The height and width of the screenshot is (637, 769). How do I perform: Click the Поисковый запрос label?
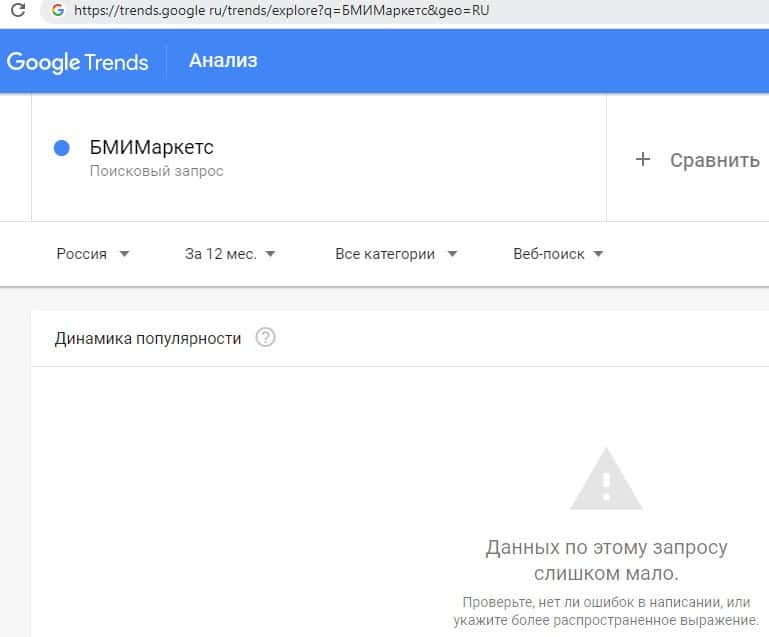(x=156, y=171)
